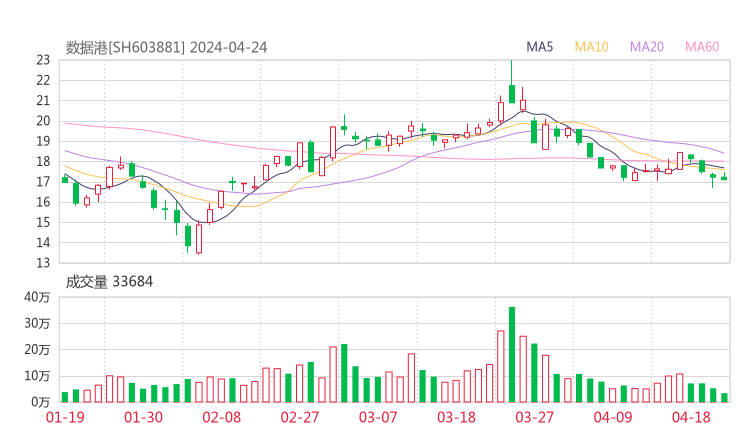This screenshot has height=440, width=740.
Task: Click the 成交量 33684 volume label
Action: [x=109, y=282]
